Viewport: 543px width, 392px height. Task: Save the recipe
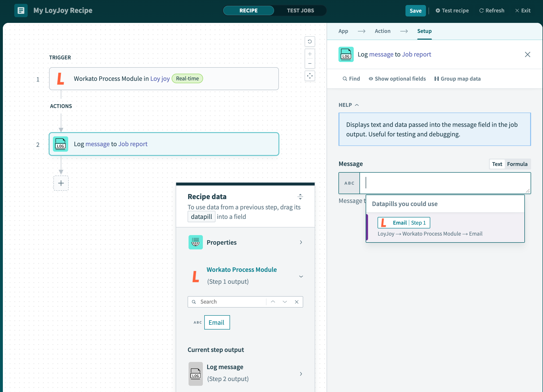click(415, 10)
